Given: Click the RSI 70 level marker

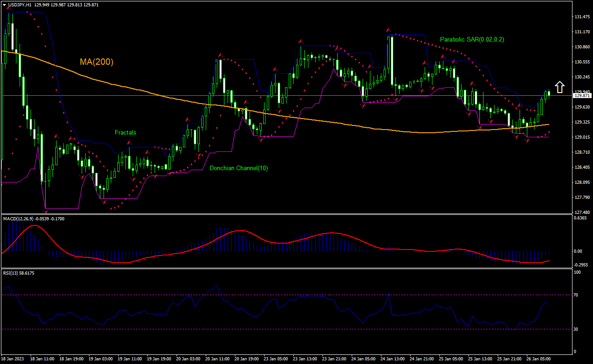Looking at the screenshot, I should (576, 295).
